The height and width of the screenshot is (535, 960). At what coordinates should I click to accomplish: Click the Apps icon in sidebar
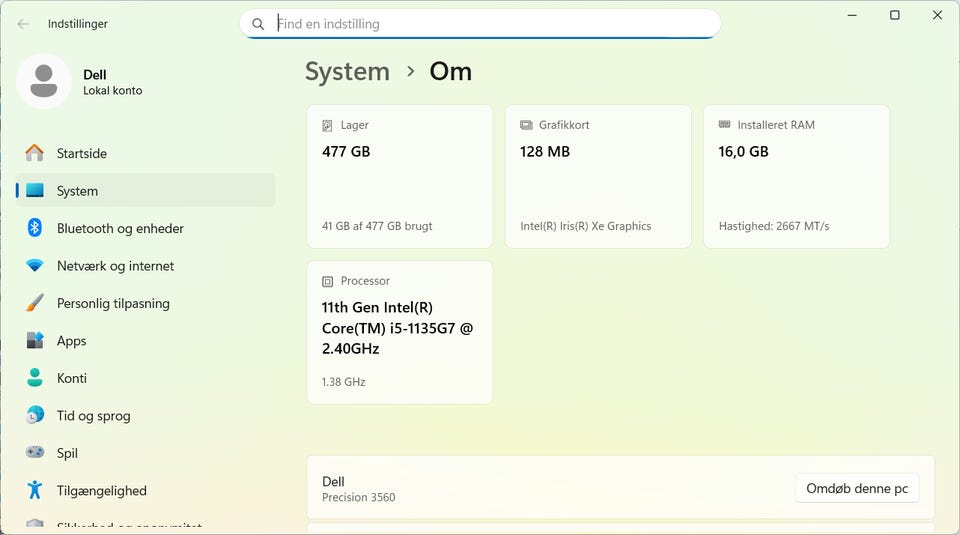35,341
